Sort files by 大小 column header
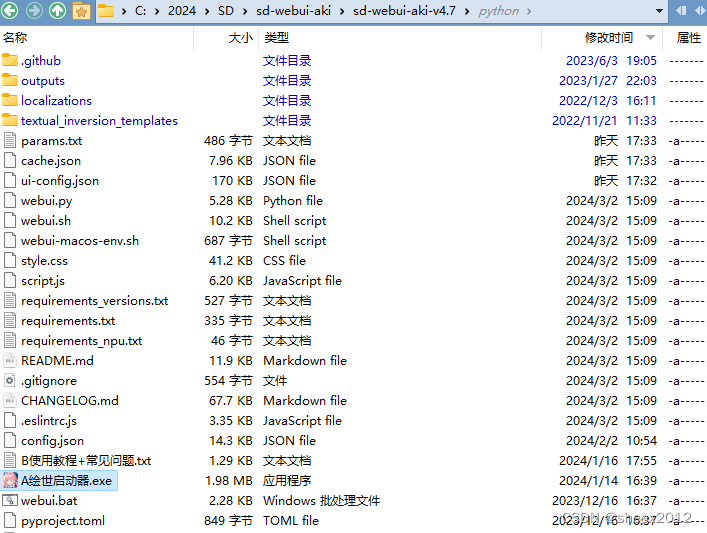This screenshot has height=533, width=707. pyautogui.click(x=240, y=37)
